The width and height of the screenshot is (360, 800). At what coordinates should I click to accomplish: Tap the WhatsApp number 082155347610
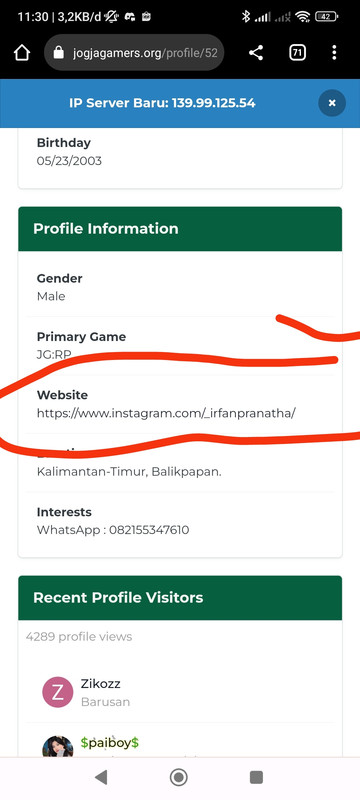[x=149, y=530]
